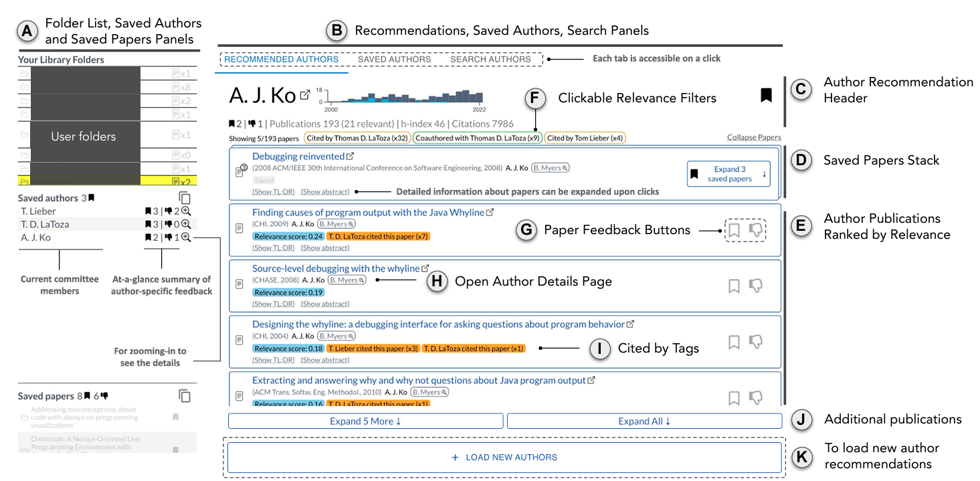The height and width of the screenshot is (481, 980).
Task: Select T. Lieber in Saved authors
Action: click(x=39, y=211)
